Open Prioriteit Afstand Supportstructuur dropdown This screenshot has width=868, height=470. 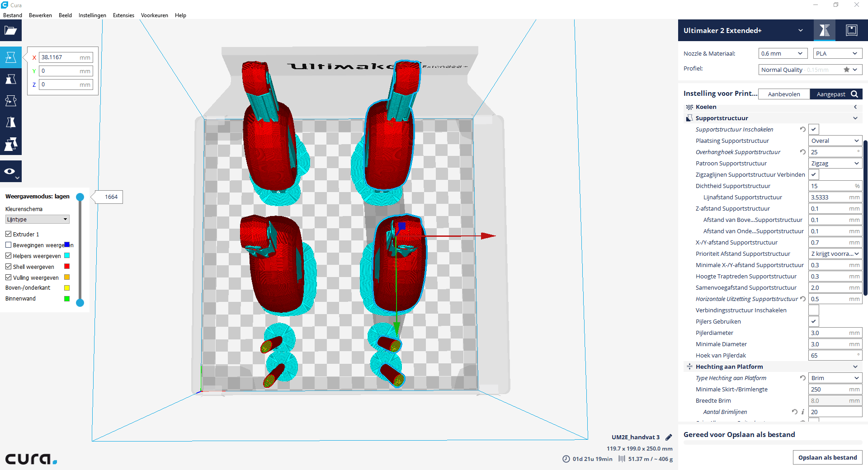[835, 254]
